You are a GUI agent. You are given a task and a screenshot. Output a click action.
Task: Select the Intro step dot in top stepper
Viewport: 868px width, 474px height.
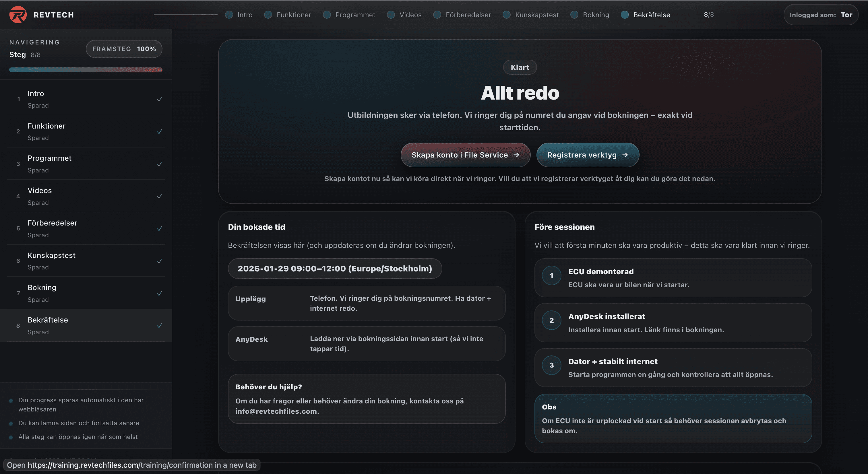tap(229, 15)
